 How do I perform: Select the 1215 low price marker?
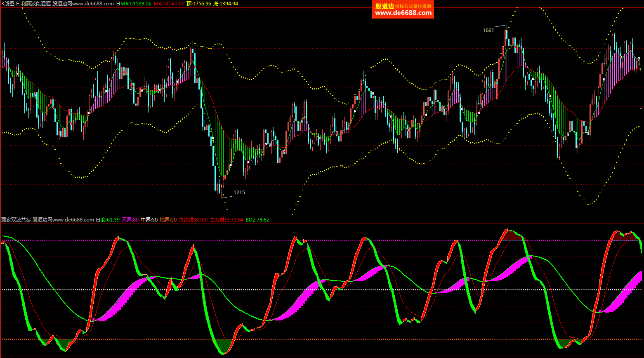pyautogui.click(x=239, y=193)
